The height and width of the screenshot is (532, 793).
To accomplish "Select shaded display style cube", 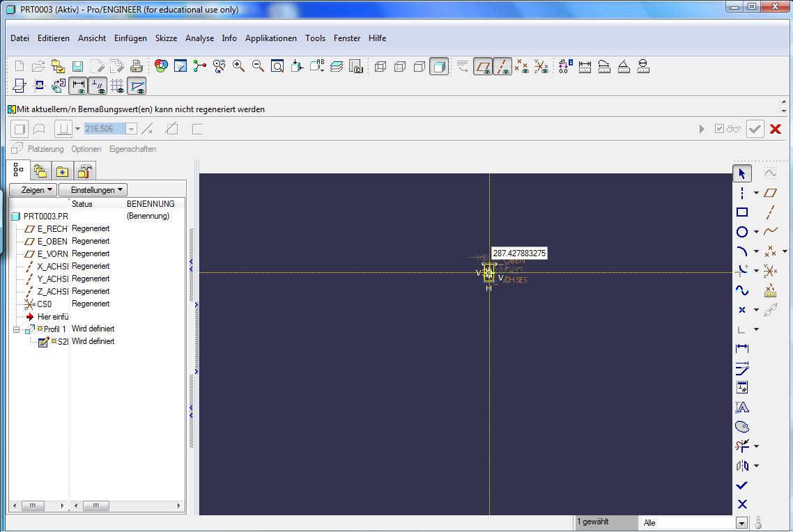I will [438, 66].
